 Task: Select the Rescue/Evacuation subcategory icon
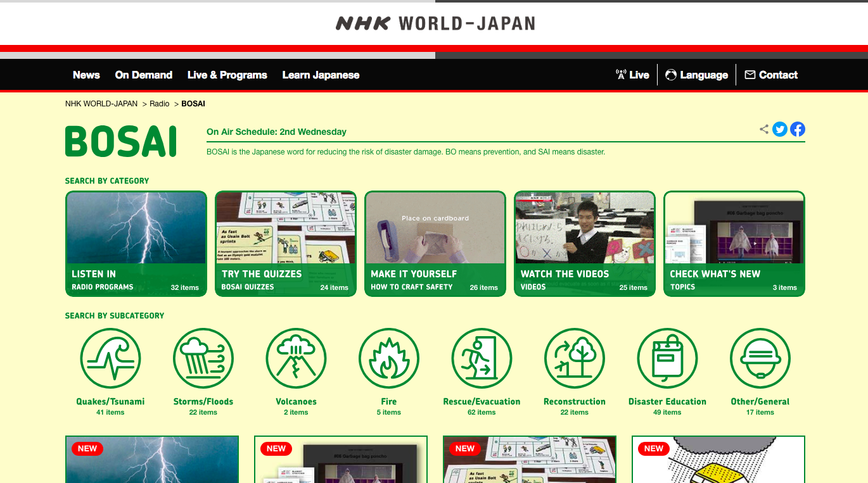coord(482,358)
